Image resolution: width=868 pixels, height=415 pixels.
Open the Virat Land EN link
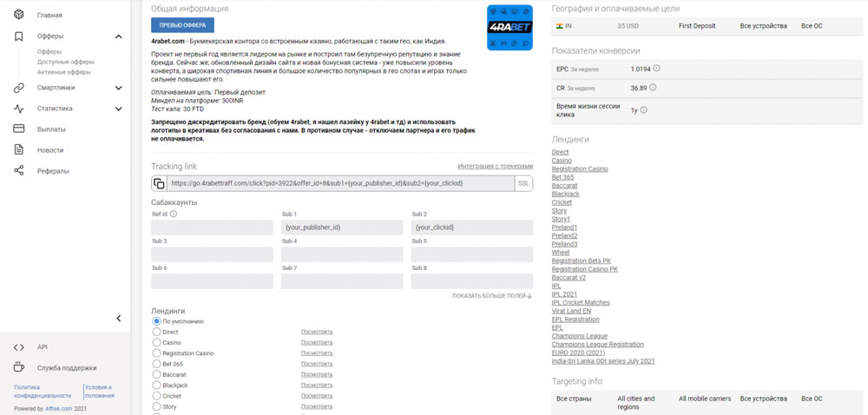click(x=571, y=311)
